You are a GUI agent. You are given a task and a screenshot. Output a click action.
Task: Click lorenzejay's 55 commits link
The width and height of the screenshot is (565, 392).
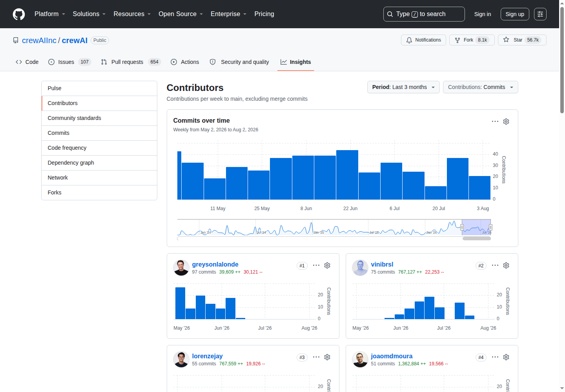click(204, 364)
